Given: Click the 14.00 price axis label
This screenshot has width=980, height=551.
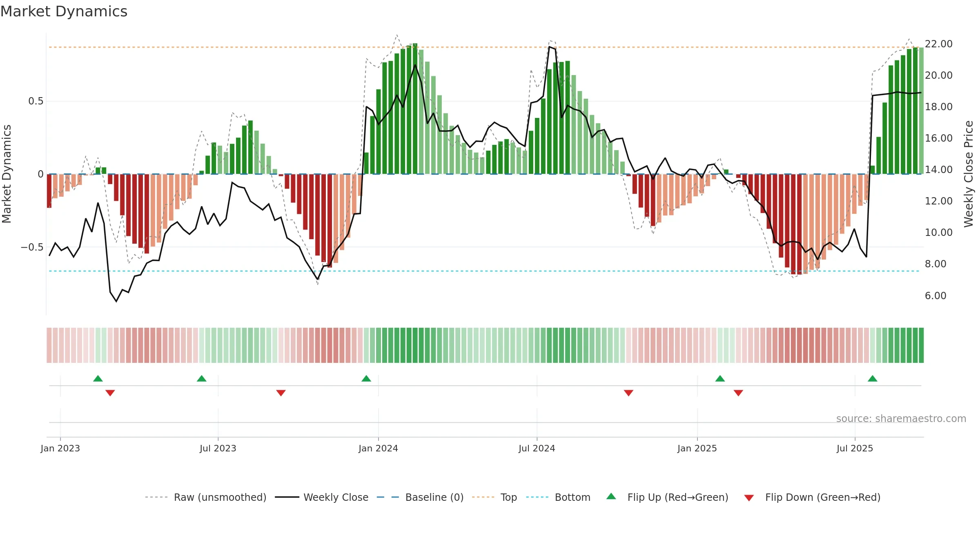Looking at the screenshot, I should pos(939,169).
